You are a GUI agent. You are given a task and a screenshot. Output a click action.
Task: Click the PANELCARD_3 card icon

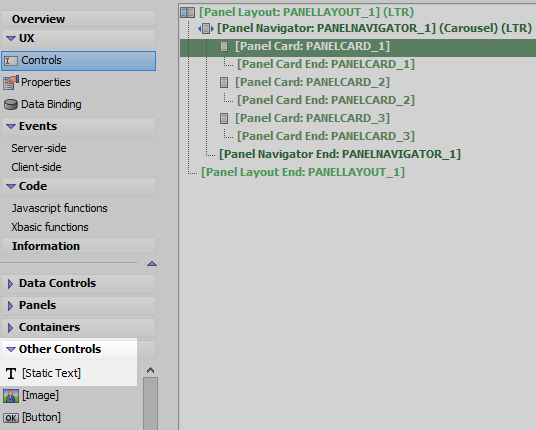(224, 118)
